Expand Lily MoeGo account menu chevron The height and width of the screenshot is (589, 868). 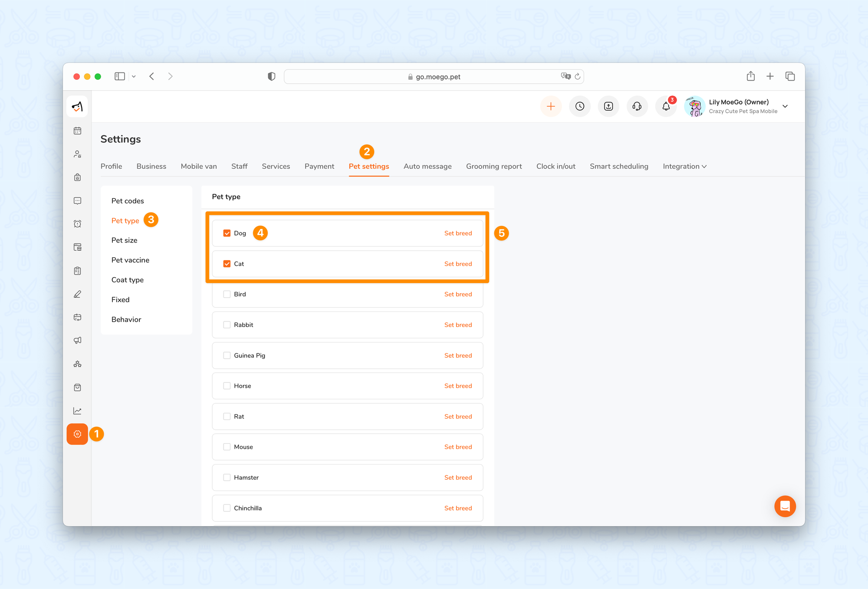coord(785,106)
